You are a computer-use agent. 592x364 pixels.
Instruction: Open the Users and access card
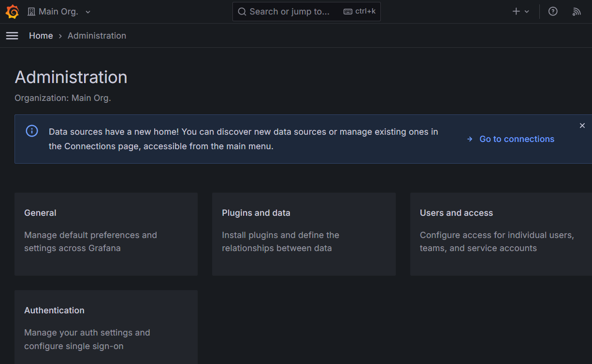point(501,234)
